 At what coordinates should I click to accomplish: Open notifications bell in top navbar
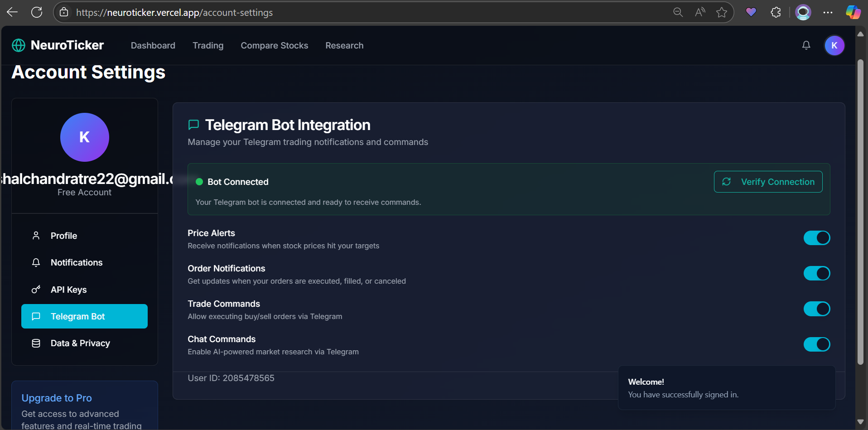coord(806,45)
